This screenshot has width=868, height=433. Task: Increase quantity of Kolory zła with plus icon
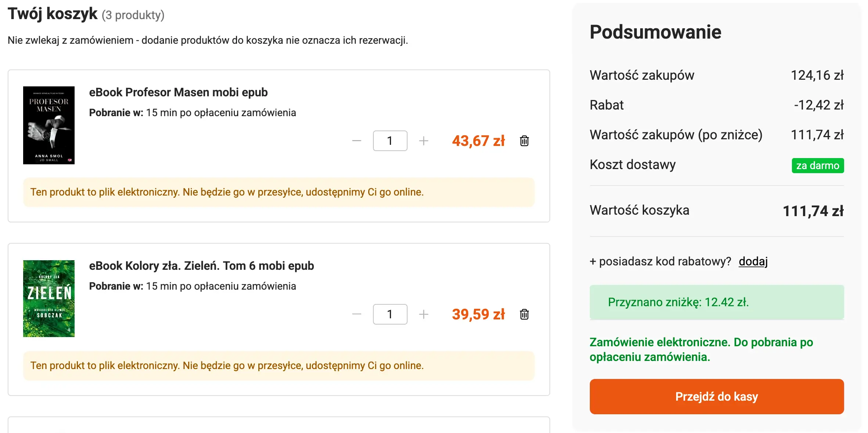pyautogui.click(x=424, y=314)
